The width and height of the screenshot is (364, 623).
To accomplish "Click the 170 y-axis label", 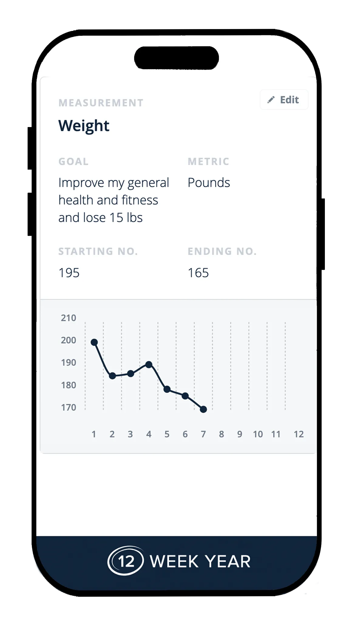I will 69,407.
